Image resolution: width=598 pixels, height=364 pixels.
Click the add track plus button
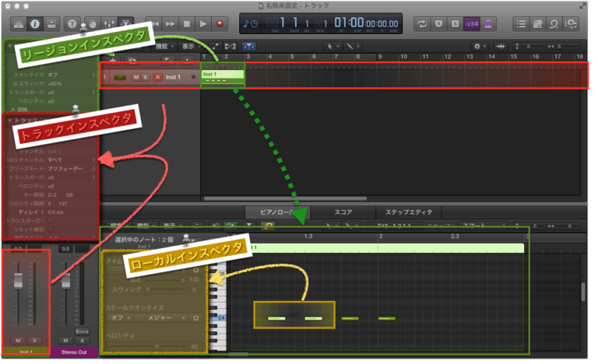pos(113,60)
